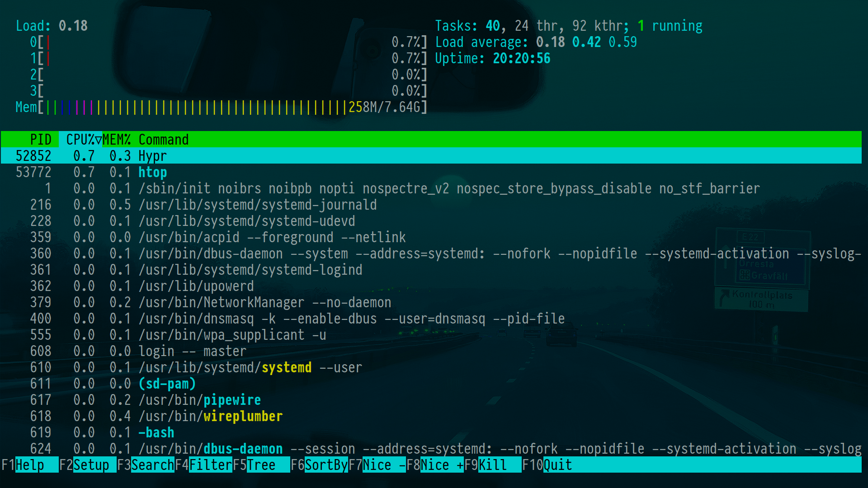Click the CPU 1 usage meter
This screenshot has width=868, height=488.
(x=228, y=58)
